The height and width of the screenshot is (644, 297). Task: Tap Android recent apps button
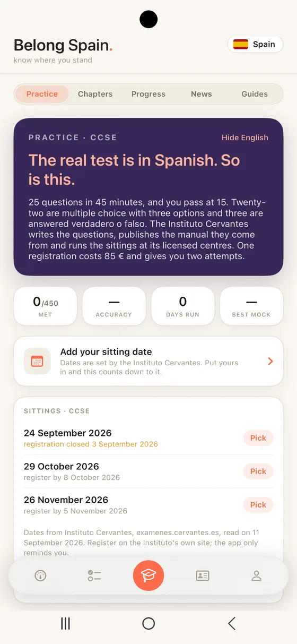[x=65, y=623]
